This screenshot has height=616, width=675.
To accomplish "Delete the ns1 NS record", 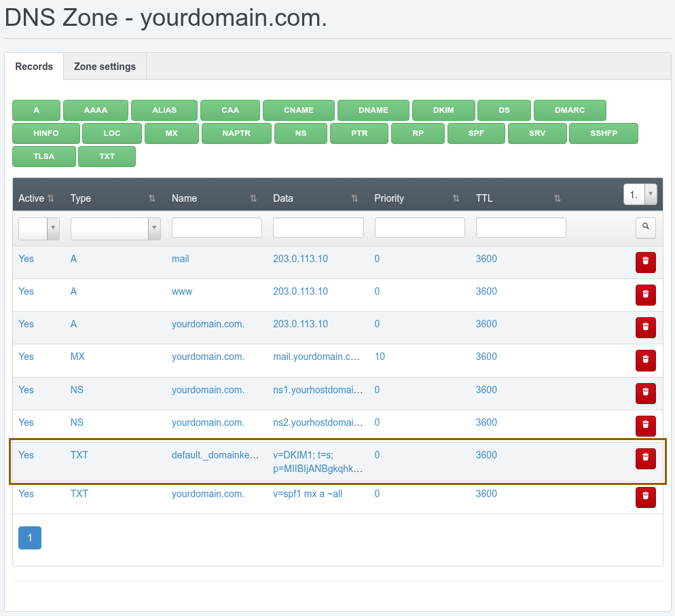I will point(645,393).
